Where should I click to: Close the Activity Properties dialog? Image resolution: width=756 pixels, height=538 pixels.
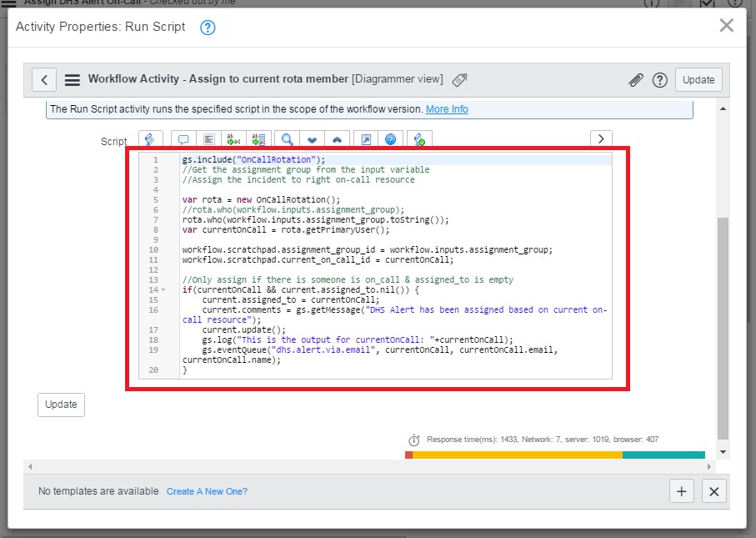pos(726,25)
